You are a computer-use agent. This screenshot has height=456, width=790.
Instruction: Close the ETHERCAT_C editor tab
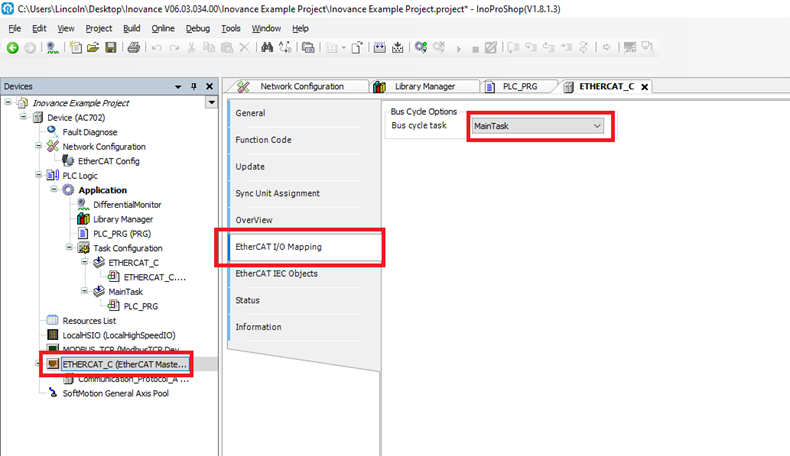[x=645, y=87]
